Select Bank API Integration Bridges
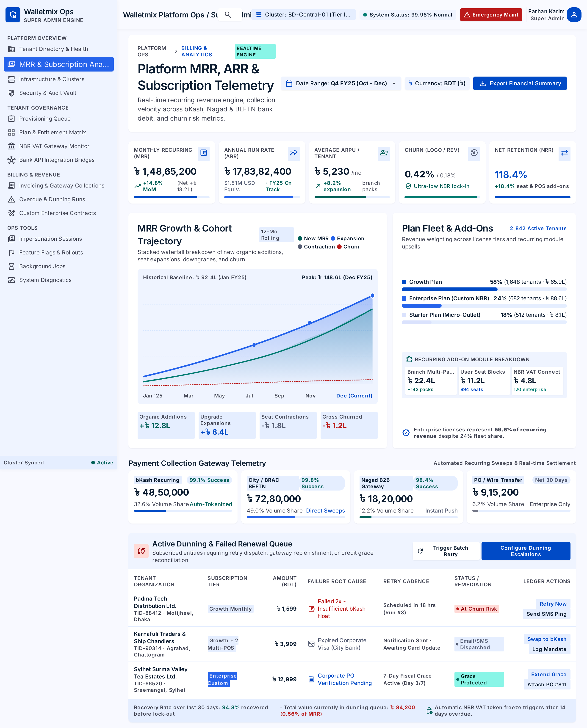The image size is (587, 728). (58, 160)
